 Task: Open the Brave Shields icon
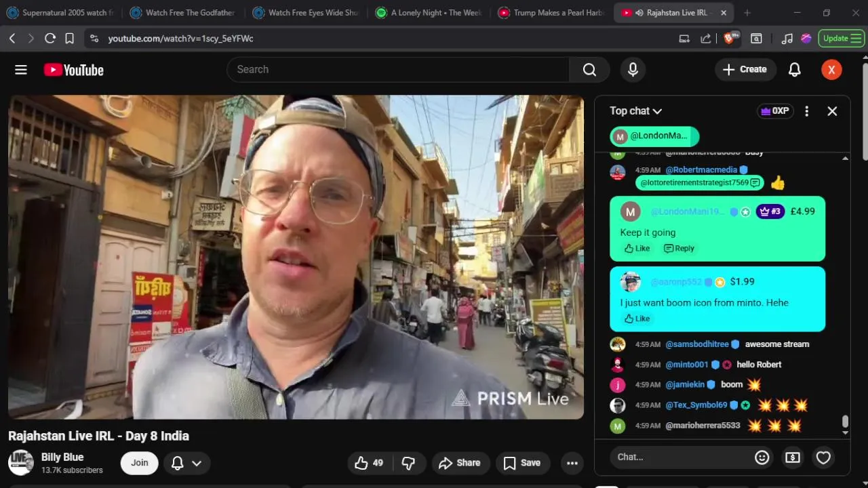coord(730,39)
